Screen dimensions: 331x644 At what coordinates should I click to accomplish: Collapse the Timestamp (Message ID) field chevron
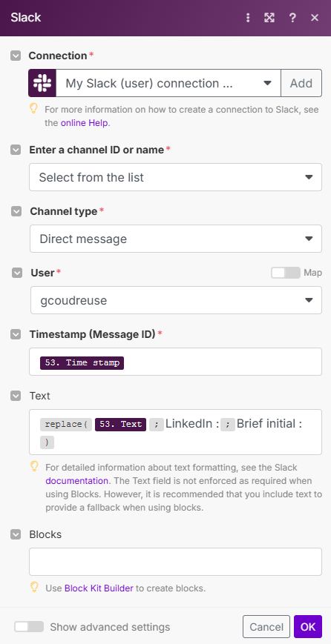coord(16,335)
